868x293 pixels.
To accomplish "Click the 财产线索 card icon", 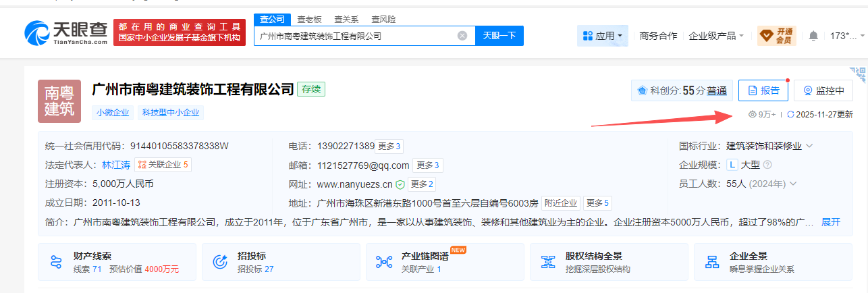I will (57, 262).
